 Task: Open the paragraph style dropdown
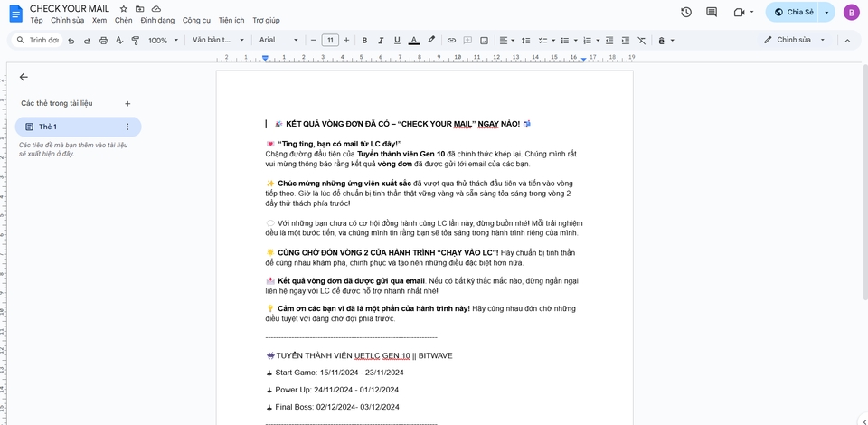click(218, 41)
